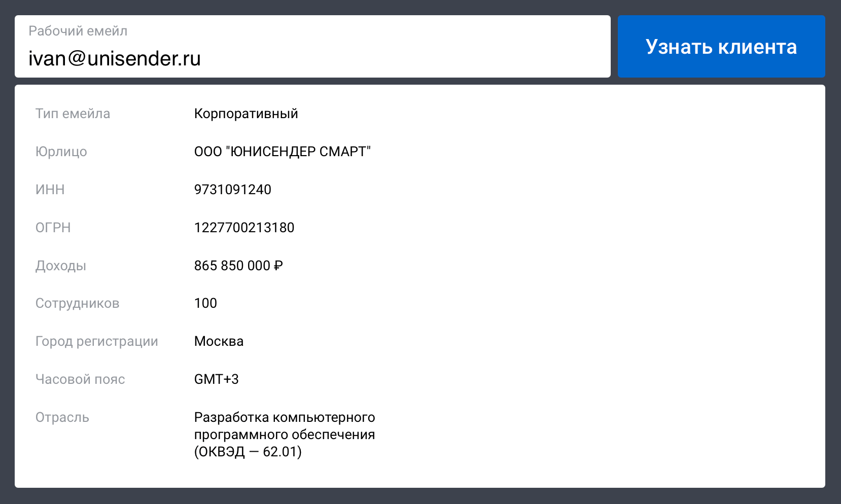Click the 'ОГРН' label
This screenshot has width=841, height=504.
click(x=53, y=228)
